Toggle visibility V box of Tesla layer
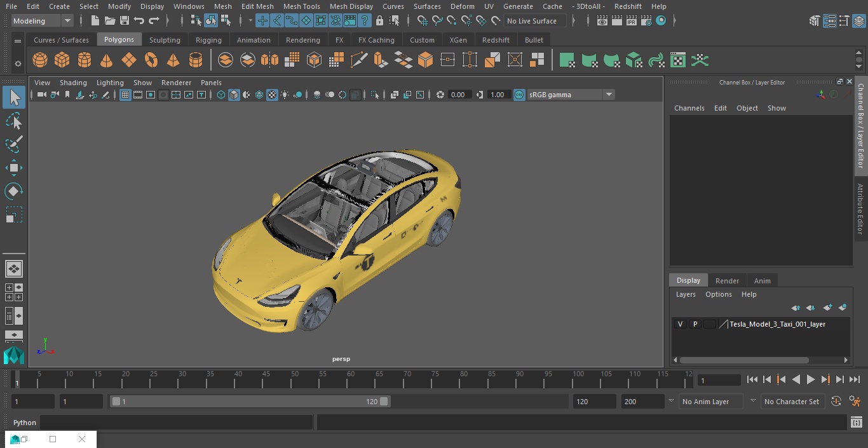The height and width of the screenshot is (448, 868). tap(680, 324)
